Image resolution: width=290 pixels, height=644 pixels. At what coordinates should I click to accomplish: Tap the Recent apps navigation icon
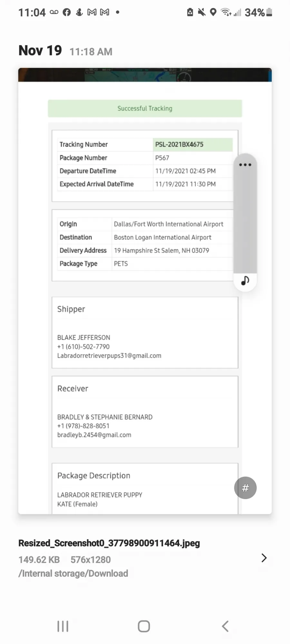click(x=63, y=626)
